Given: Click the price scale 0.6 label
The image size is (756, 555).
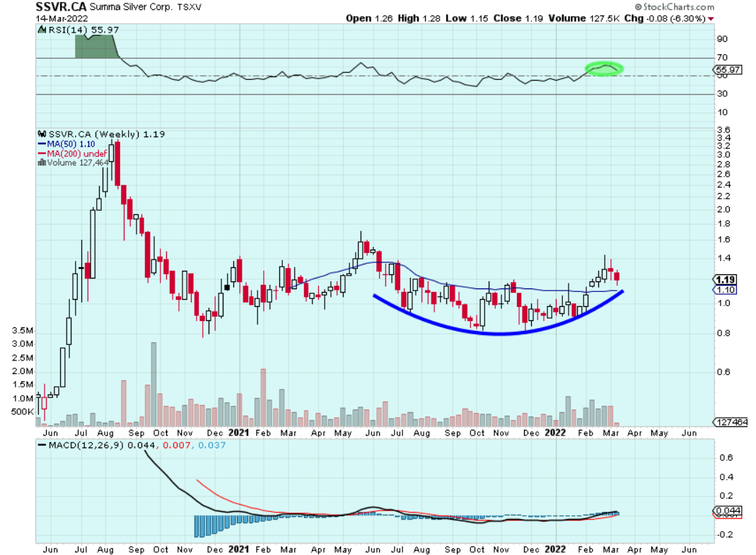Looking at the screenshot, I should 723,373.
